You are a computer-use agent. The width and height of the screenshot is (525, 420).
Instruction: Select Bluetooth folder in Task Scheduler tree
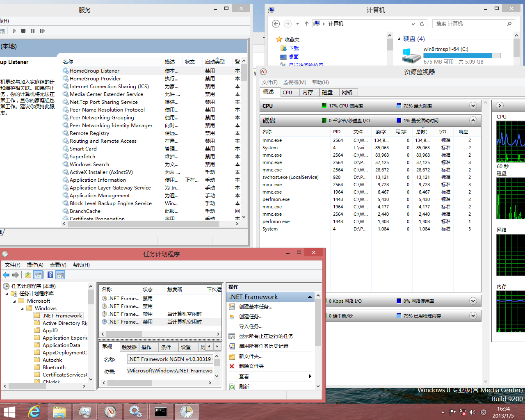(54, 367)
